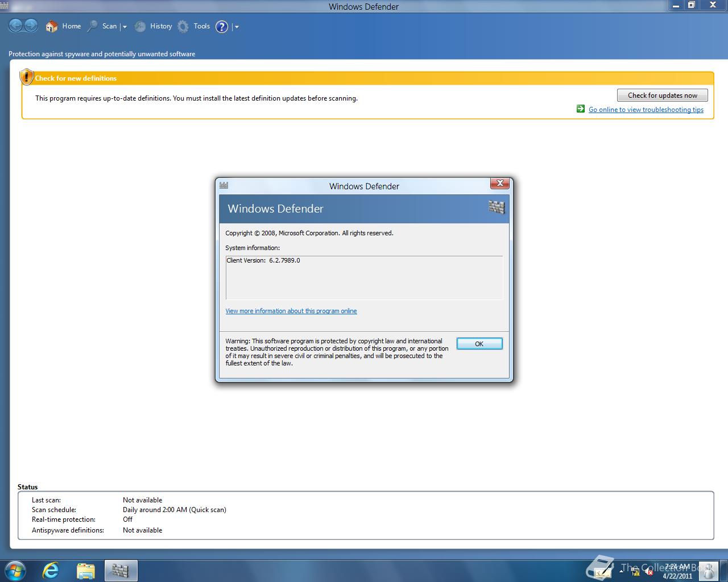Expand the Scan options dropdown arrow
This screenshot has width=728, height=582.
124,27
